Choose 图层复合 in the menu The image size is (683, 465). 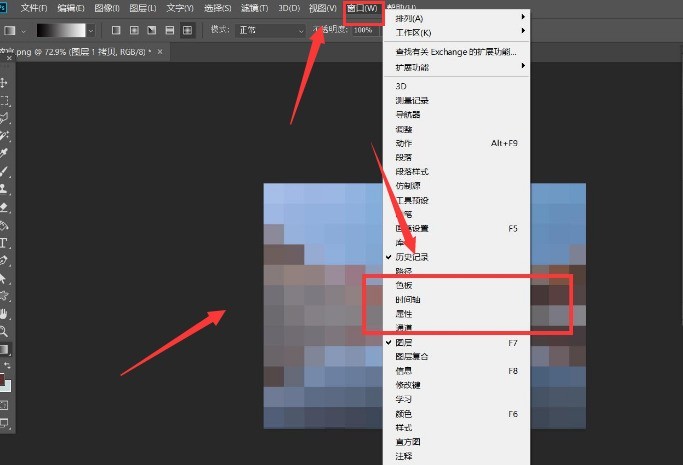(x=456, y=357)
